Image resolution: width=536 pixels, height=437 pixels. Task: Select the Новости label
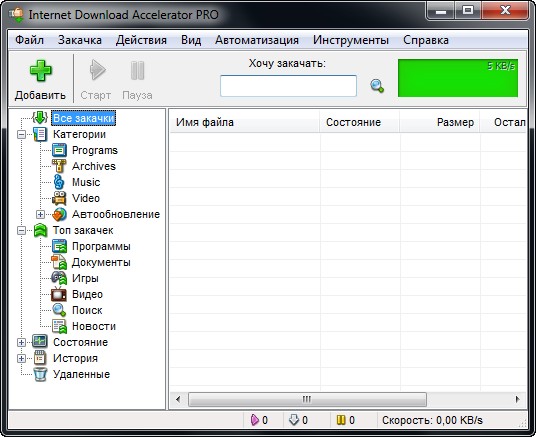click(x=94, y=326)
